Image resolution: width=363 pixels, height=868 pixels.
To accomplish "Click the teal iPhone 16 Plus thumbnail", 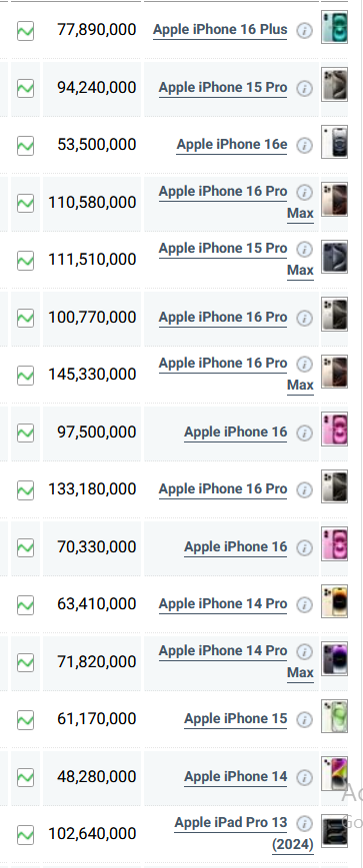I will click(335, 27).
